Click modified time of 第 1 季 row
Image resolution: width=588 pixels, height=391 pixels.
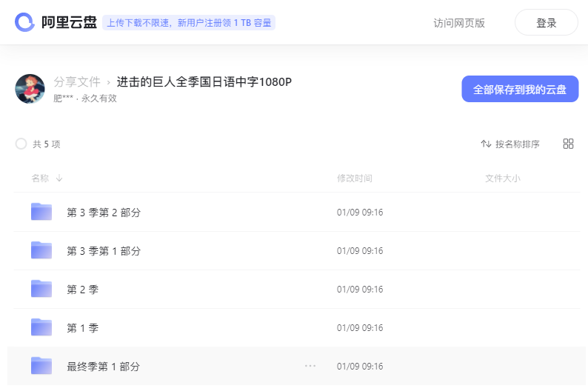(360, 327)
